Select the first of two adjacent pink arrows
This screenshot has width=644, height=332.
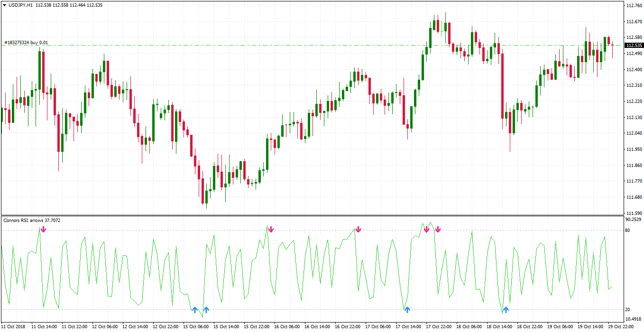click(x=426, y=230)
